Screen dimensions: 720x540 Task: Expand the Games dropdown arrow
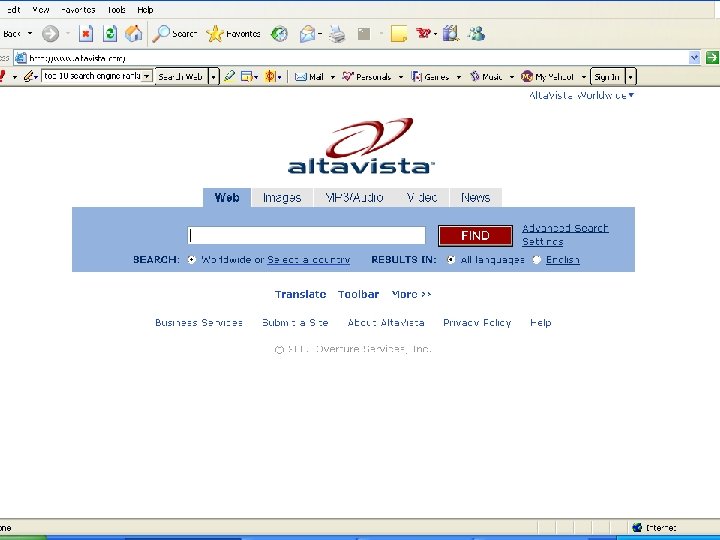click(458, 77)
